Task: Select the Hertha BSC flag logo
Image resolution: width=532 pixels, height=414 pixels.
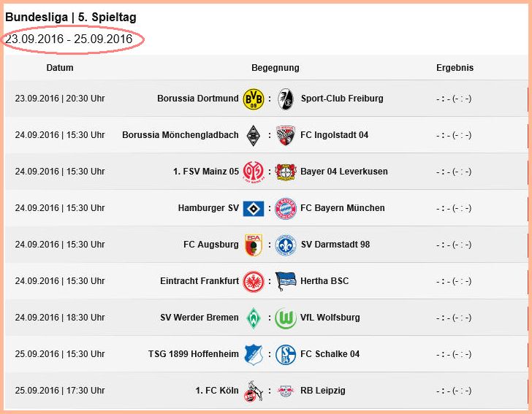Action: tap(286, 281)
